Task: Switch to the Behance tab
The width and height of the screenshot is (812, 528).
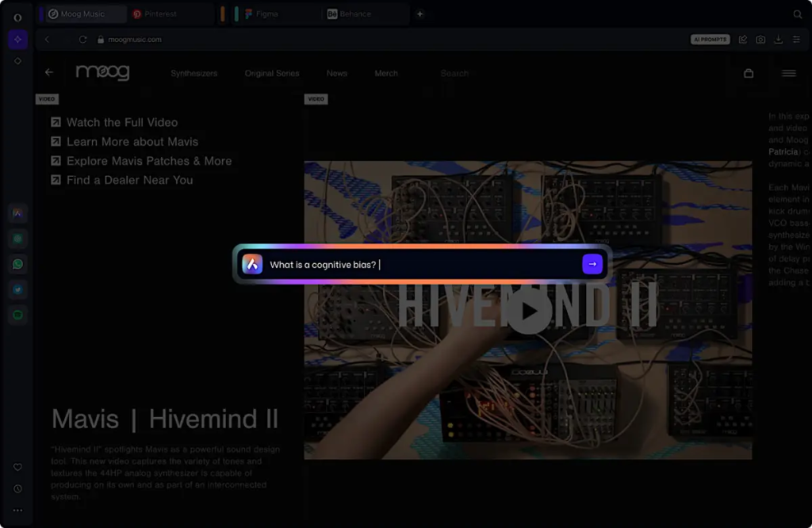Action: (x=366, y=14)
